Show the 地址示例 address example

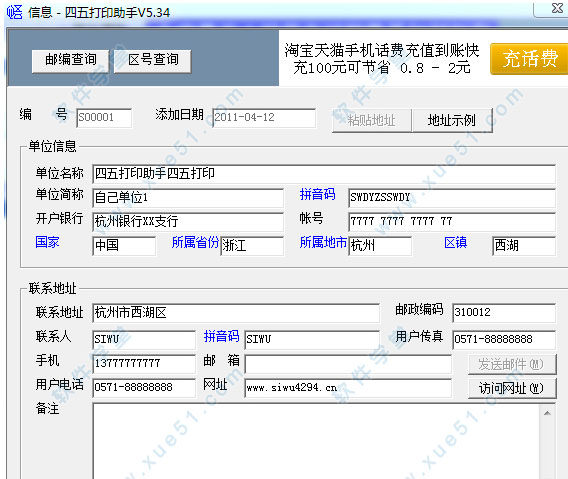[x=452, y=120]
